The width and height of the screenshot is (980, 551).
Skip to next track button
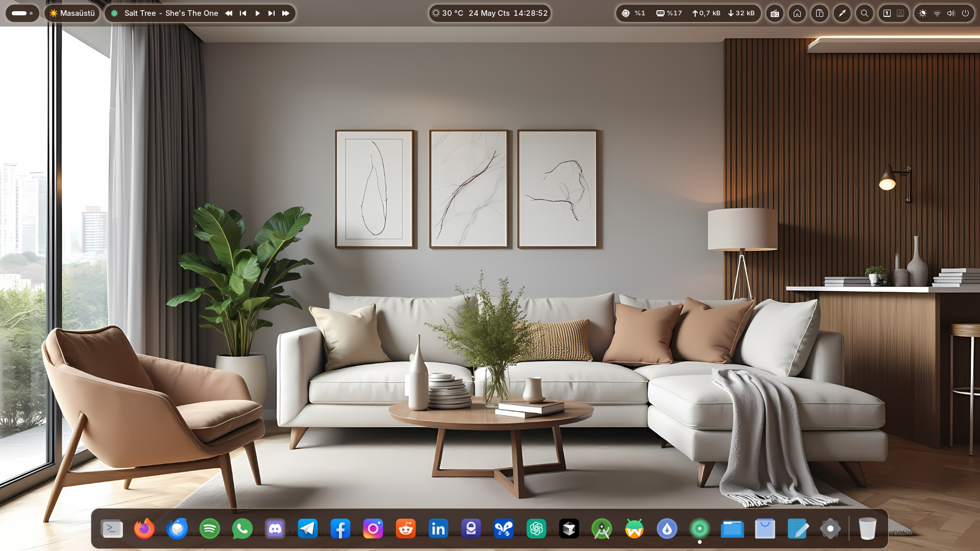[272, 13]
